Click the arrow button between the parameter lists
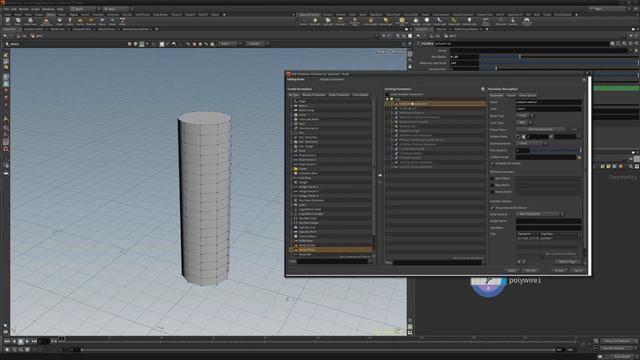This screenshot has height=360, width=640. (x=380, y=175)
